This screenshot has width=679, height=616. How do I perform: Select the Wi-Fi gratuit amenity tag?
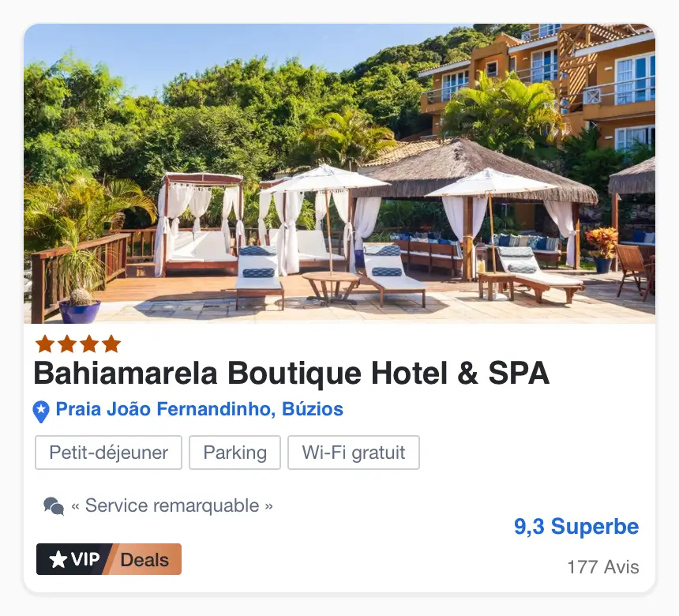(x=354, y=453)
